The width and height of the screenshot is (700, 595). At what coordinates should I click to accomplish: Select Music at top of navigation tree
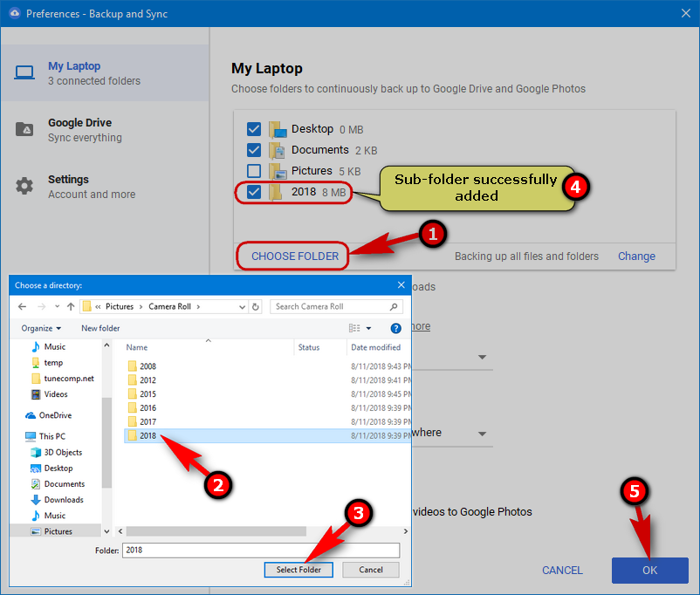coord(49,347)
